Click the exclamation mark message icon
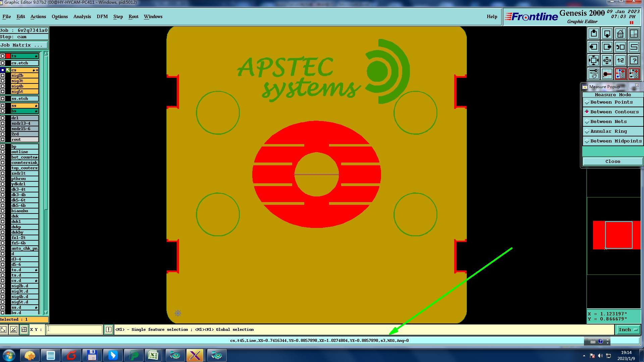 tap(109, 329)
